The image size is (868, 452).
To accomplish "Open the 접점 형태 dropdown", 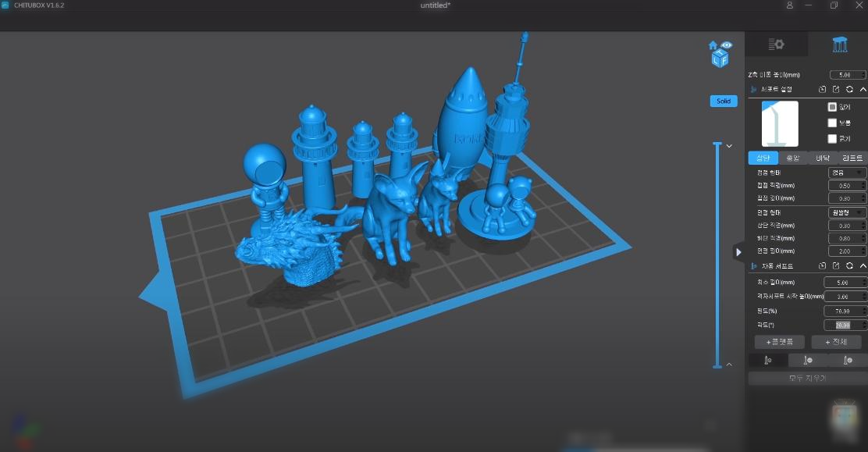I will (x=847, y=173).
